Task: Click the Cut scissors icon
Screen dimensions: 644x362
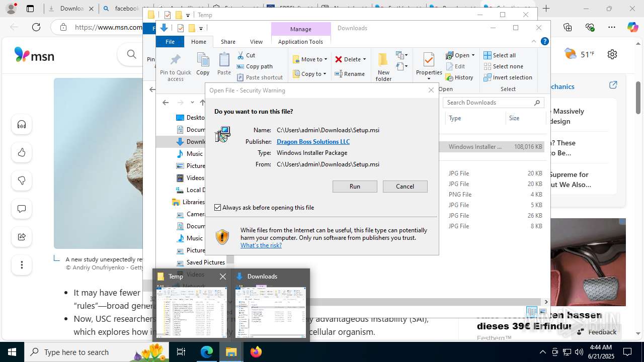Action: [x=240, y=55]
